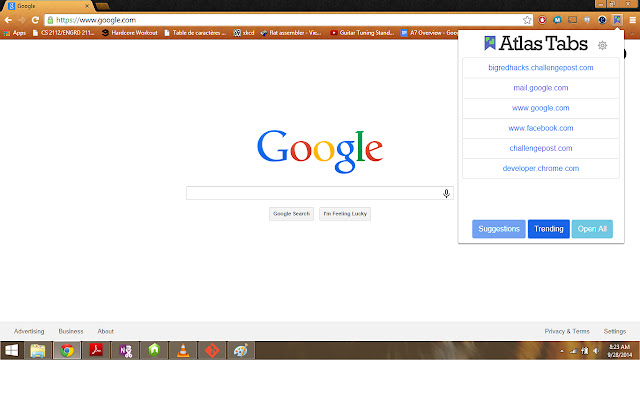The width and height of the screenshot is (640, 400).
Task: Open the Flat assembler bookmark
Action: (291, 33)
